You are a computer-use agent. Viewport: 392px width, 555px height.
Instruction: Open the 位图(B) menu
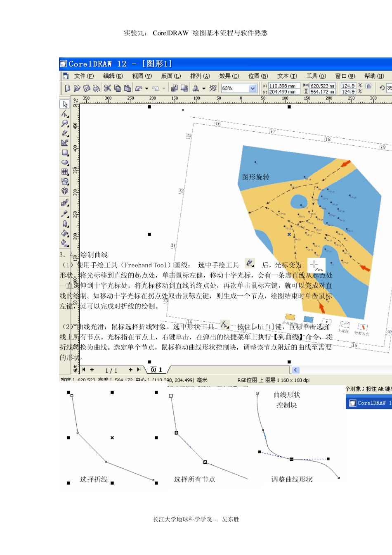pyautogui.click(x=258, y=76)
